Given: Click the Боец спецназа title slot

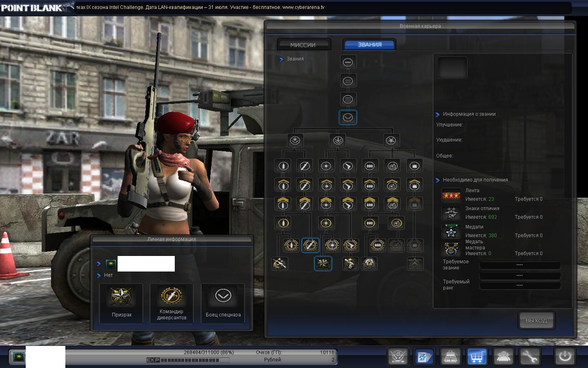Looking at the screenshot, I should point(223,303).
